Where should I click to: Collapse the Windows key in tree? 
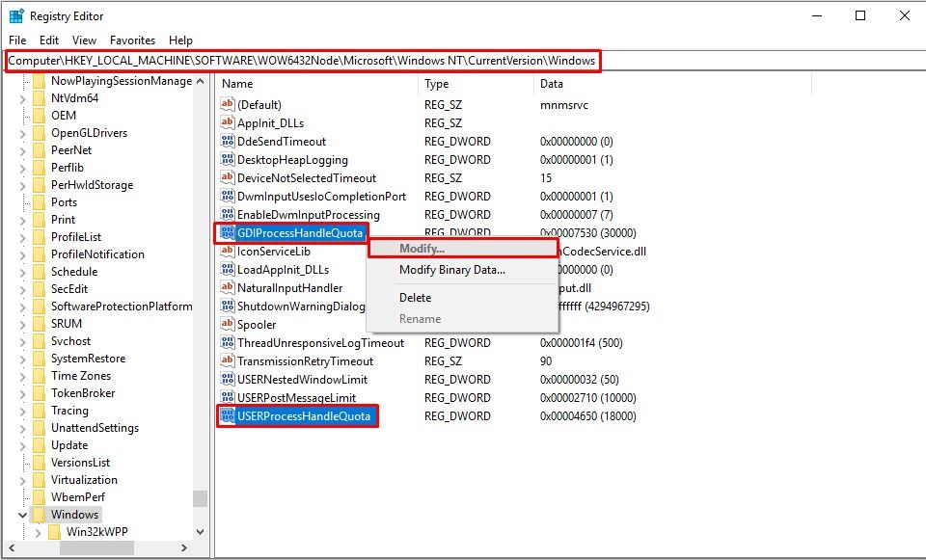click(x=24, y=515)
